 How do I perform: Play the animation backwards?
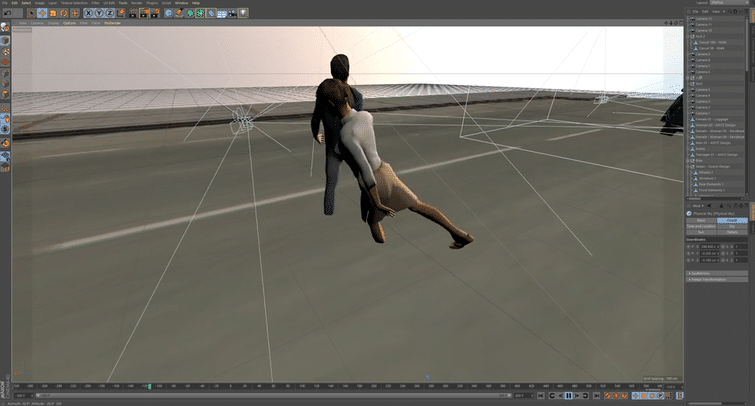pos(560,395)
